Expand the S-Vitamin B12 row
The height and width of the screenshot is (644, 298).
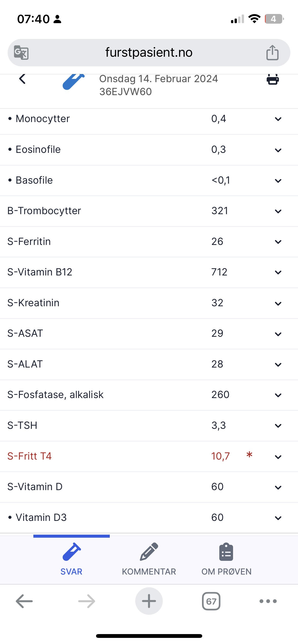click(x=278, y=272)
